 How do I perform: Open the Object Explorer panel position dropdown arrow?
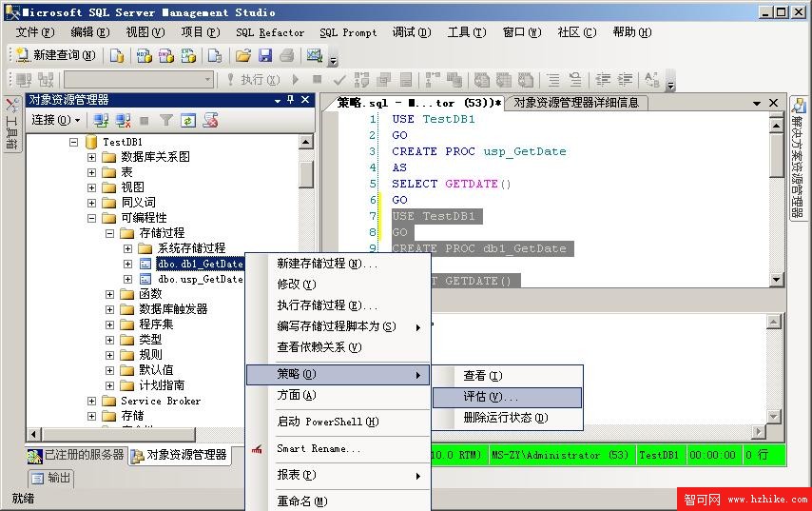[x=278, y=101]
